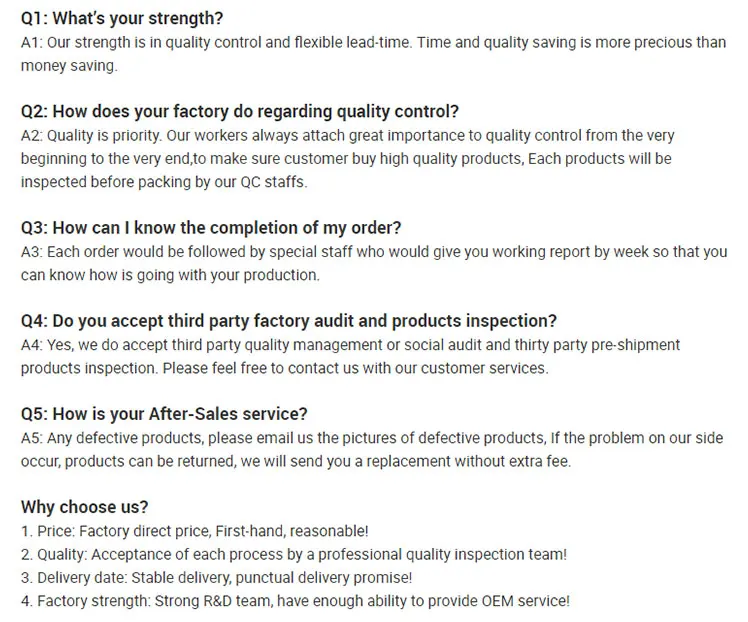Click the "Q1: What's your strength?" heading

[122, 19]
